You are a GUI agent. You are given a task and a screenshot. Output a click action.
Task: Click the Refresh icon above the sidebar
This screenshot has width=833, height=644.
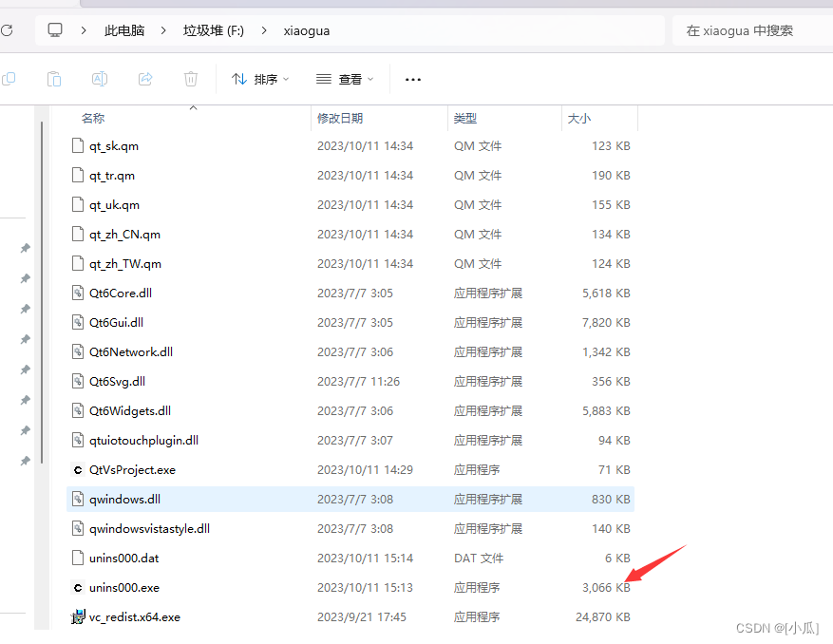8,29
